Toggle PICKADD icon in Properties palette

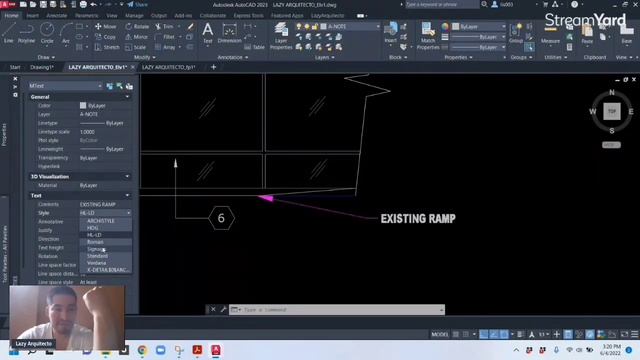(x=110, y=86)
